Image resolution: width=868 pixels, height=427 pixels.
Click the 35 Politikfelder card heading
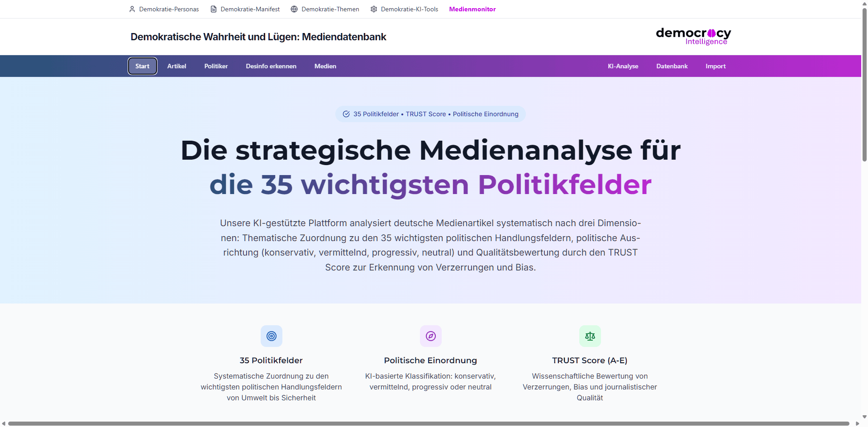tap(271, 361)
